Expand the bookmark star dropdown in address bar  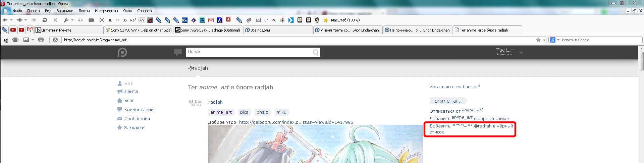click(544, 40)
